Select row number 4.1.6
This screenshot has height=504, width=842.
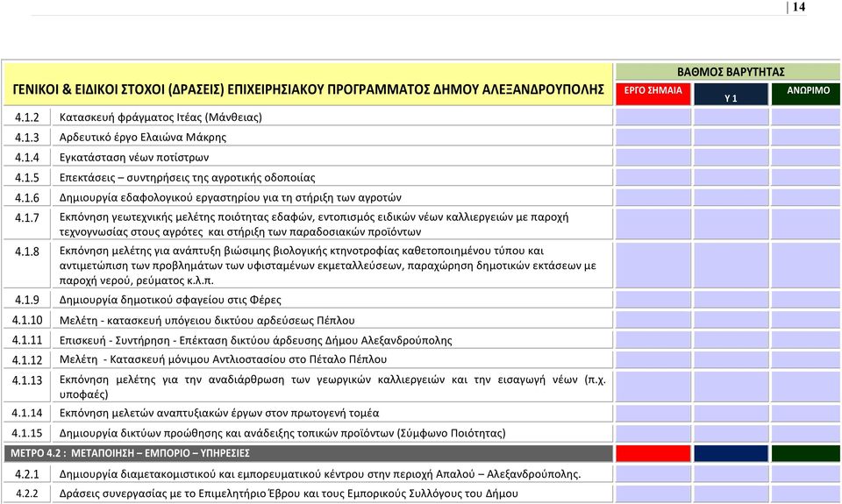click(x=27, y=197)
